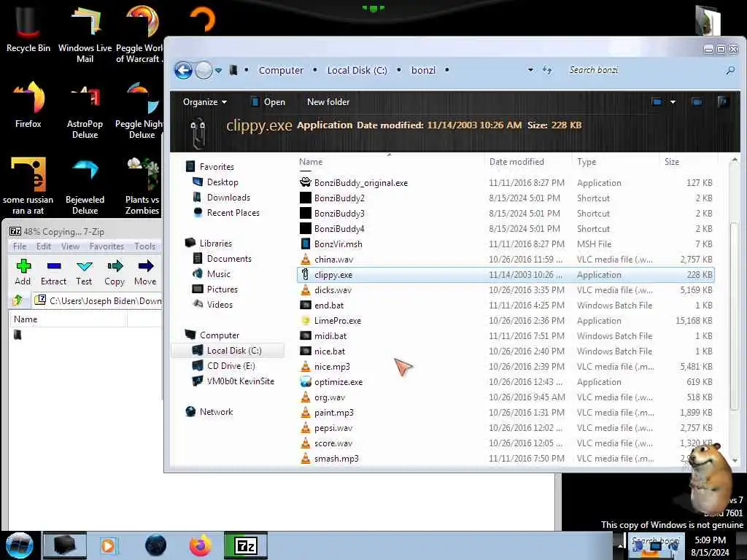Select the pepsi.wav file
747x560 pixels.
tap(506, 427)
